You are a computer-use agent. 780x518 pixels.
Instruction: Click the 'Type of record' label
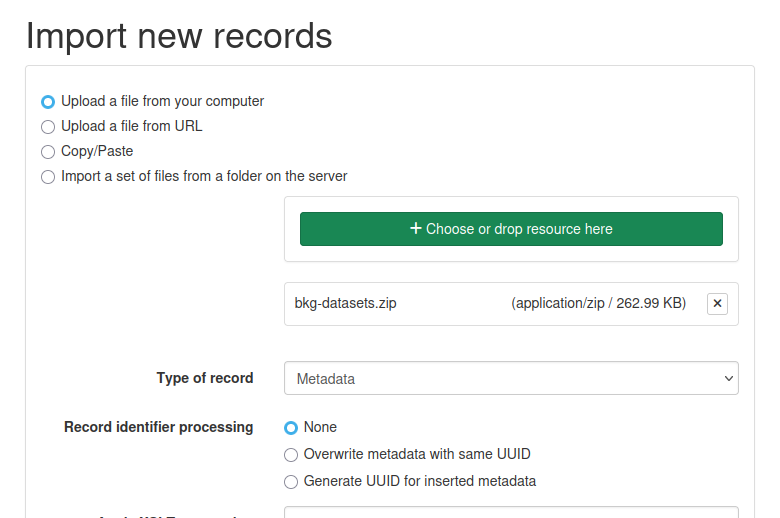[x=205, y=378]
